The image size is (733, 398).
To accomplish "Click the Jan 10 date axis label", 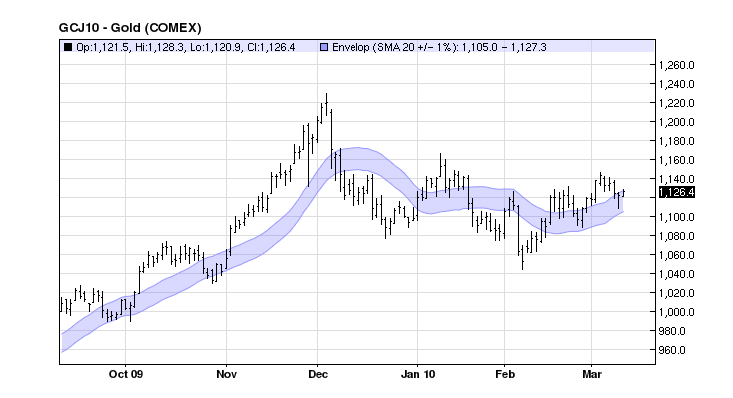I will (418, 374).
